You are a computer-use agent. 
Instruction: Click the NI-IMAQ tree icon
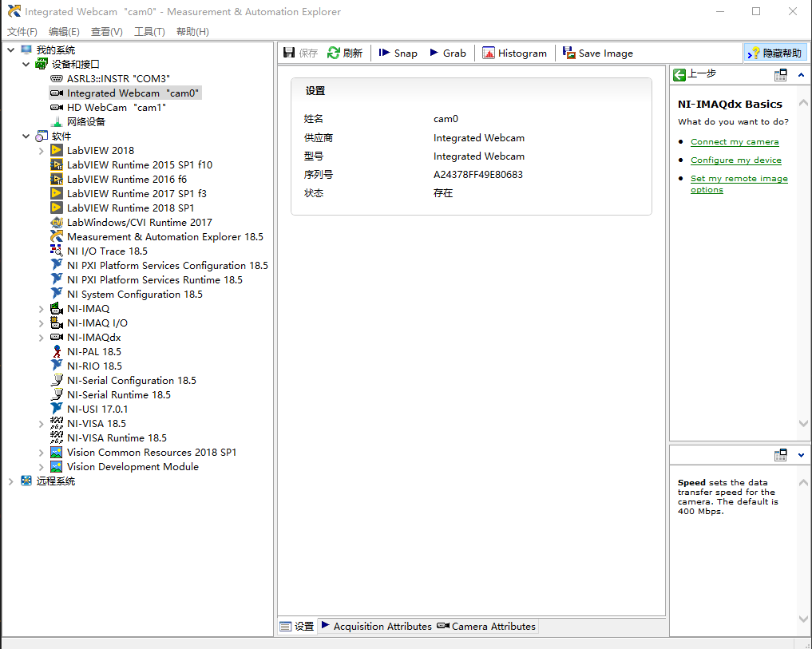pos(57,308)
